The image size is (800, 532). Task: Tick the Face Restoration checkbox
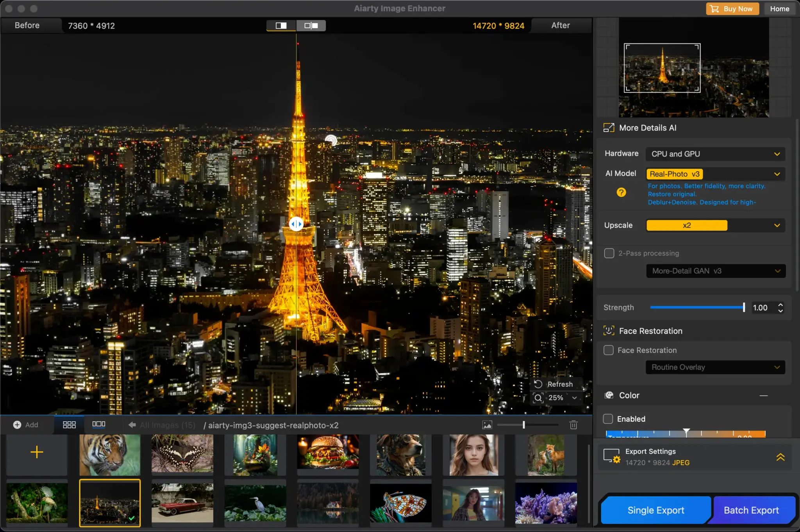coord(609,350)
